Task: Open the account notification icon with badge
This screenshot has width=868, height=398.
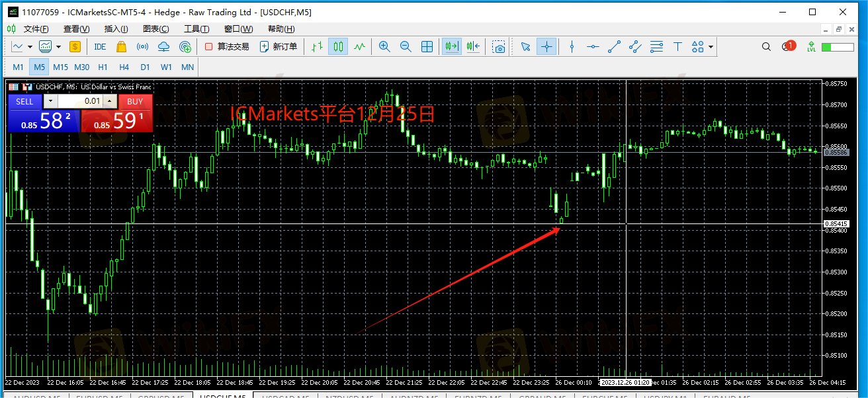Action: coord(788,46)
